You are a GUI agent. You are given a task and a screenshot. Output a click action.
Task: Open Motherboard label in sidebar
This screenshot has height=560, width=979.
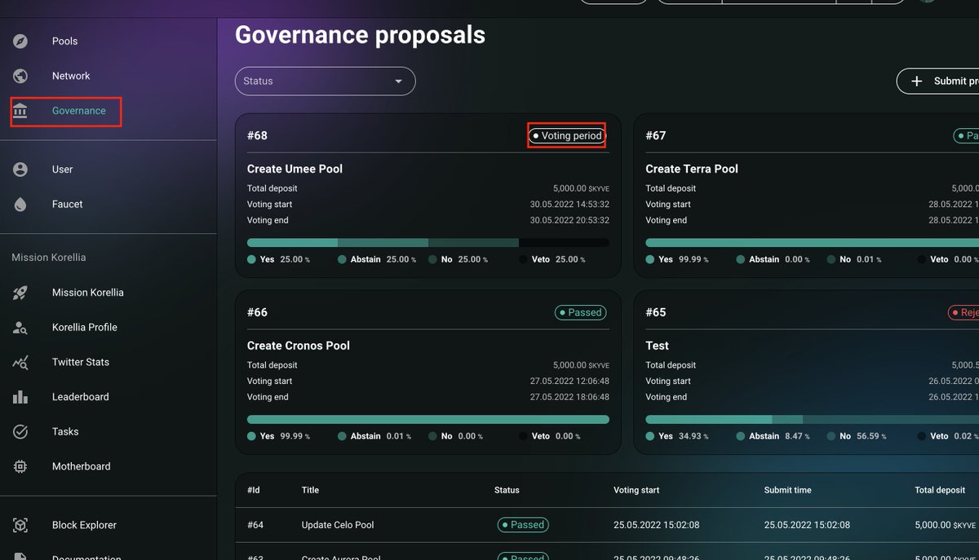click(81, 466)
